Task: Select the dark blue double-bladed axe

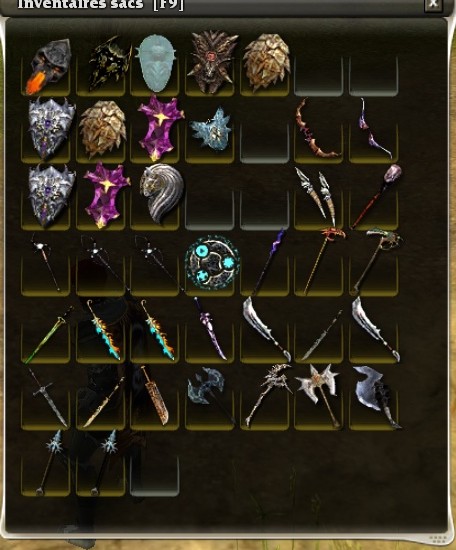Action: tap(210, 394)
